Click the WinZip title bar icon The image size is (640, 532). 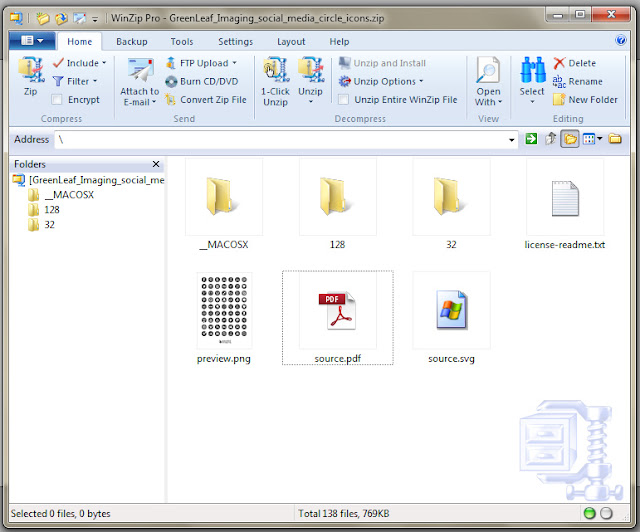pyautogui.click(x=16, y=18)
